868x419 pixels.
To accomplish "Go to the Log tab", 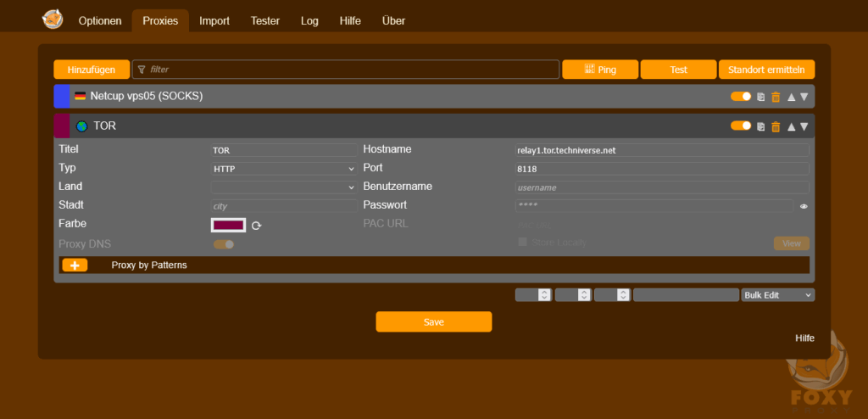I will 309,21.
